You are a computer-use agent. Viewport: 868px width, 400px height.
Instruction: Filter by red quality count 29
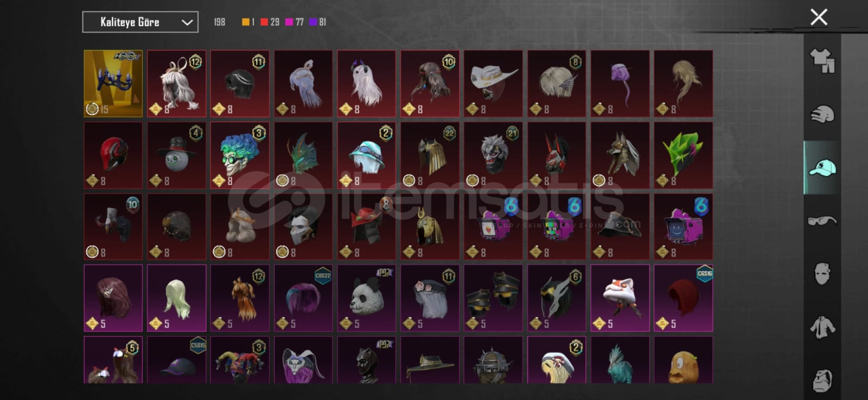270,22
